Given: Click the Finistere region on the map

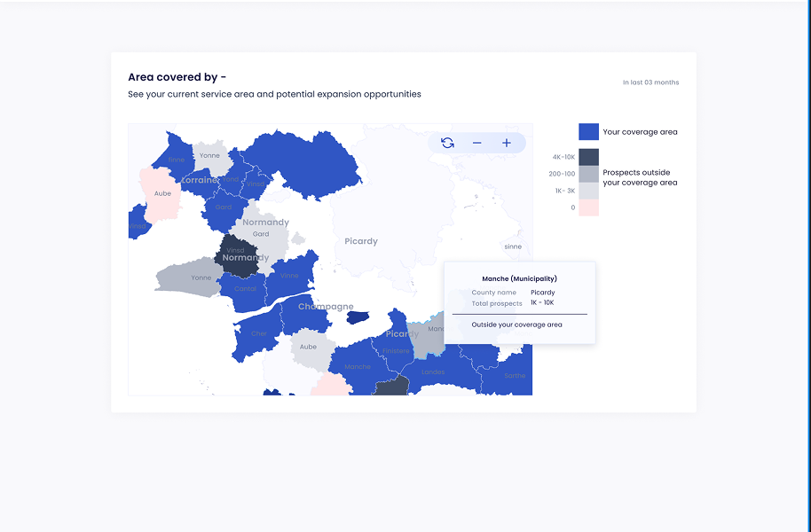Looking at the screenshot, I should click(x=397, y=350).
